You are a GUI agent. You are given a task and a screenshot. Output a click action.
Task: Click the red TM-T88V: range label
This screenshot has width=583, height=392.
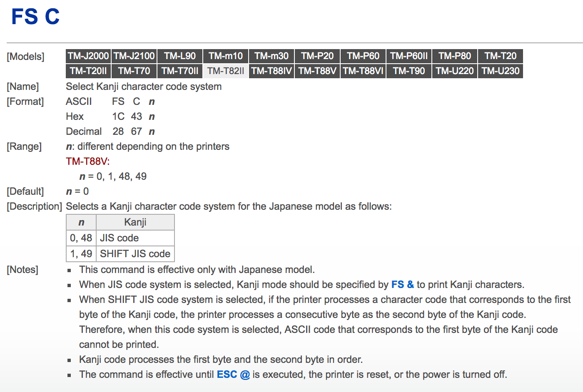(x=87, y=161)
